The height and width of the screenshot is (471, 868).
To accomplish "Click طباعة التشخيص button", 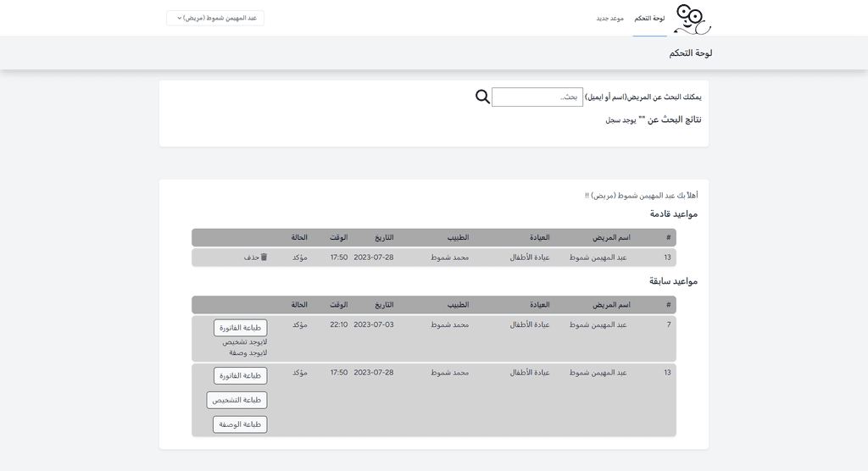I will [x=237, y=400].
